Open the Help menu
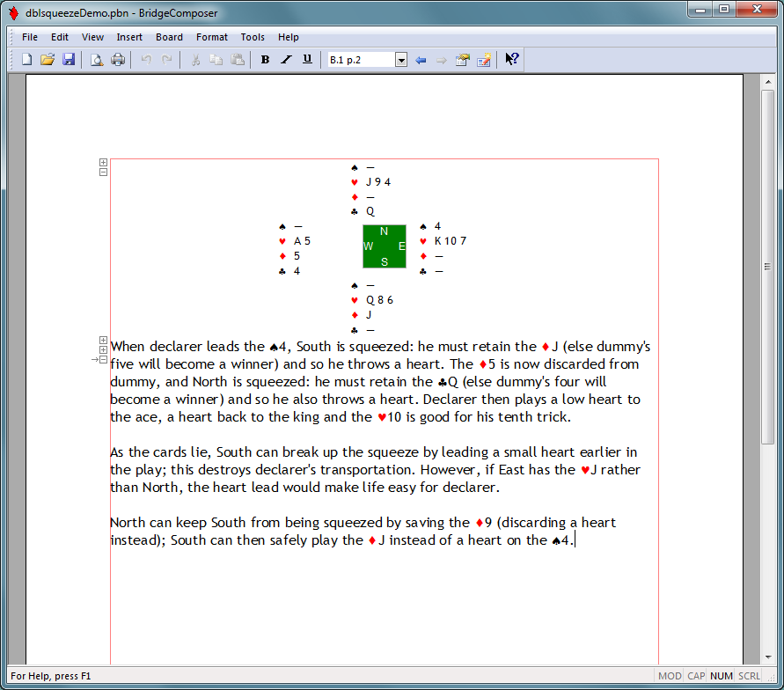Image resolution: width=784 pixels, height=690 pixels. 289,37
